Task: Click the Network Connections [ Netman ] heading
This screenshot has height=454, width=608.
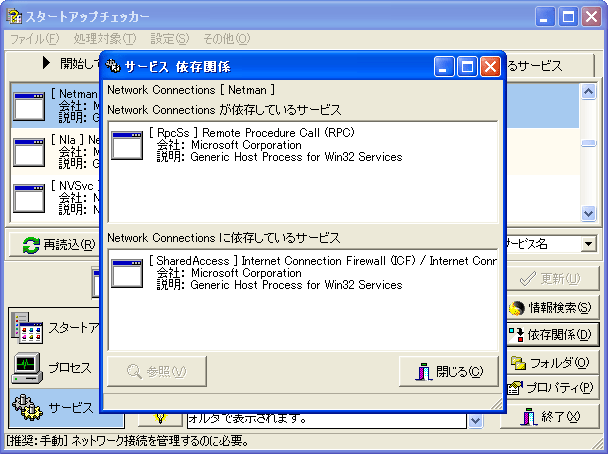Action: (191, 90)
